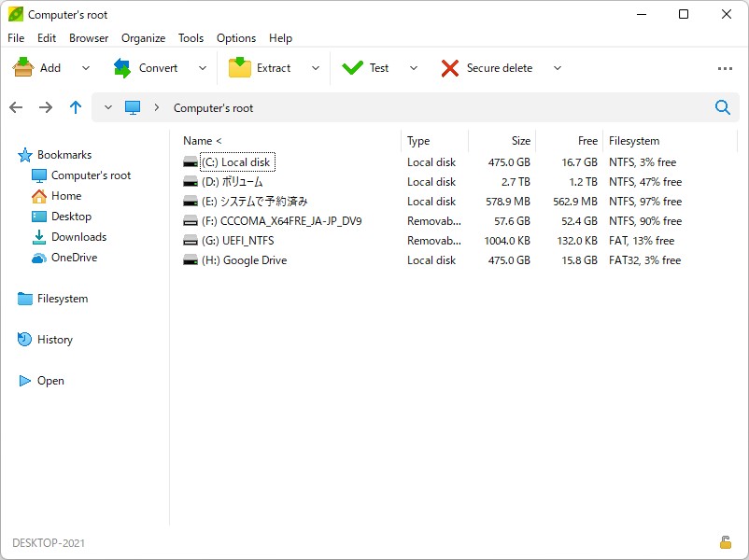Click the three-dots more tools button
The width and height of the screenshot is (749, 560).
pyautogui.click(x=726, y=67)
